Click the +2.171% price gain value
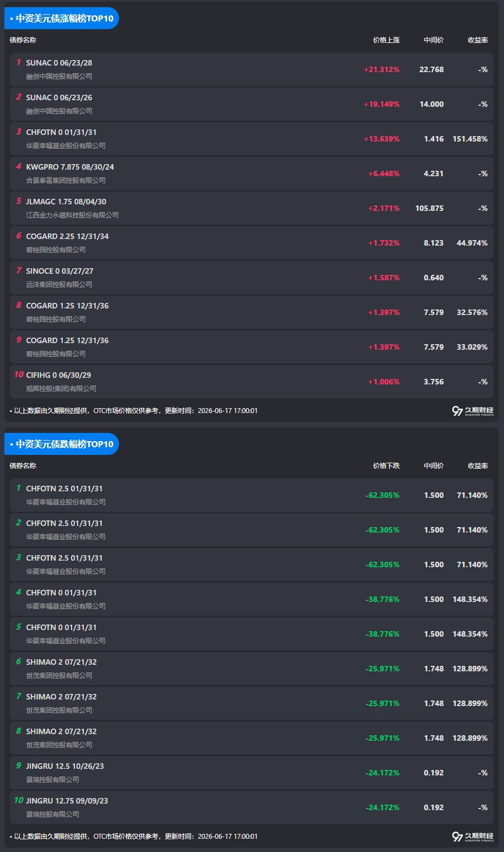This screenshot has width=504, height=852. (x=384, y=208)
